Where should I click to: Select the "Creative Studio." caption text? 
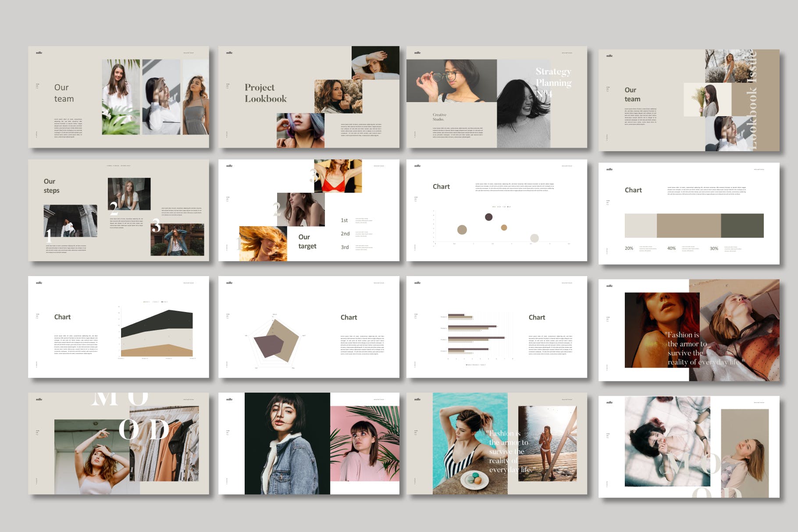coord(439,117)
